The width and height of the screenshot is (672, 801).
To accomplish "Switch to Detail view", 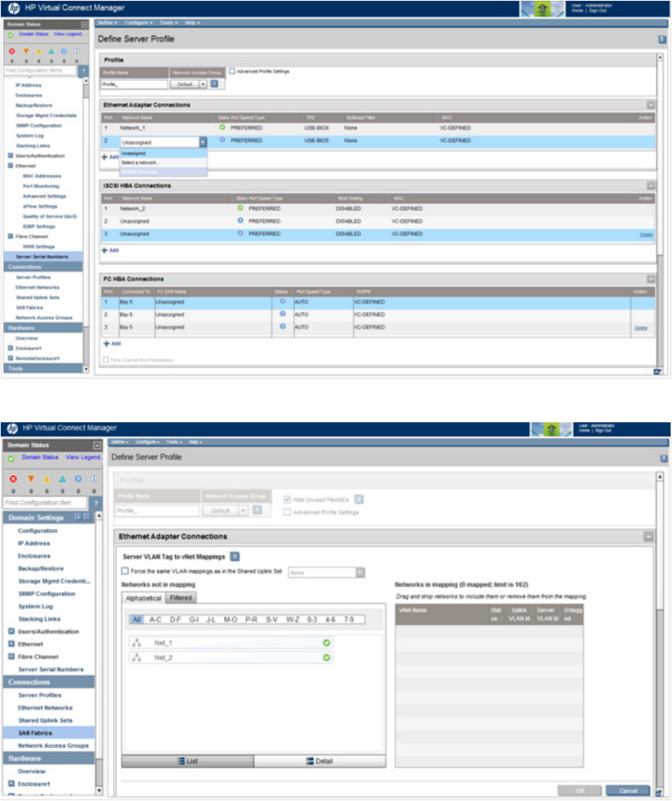I will (x=319, y=761).
